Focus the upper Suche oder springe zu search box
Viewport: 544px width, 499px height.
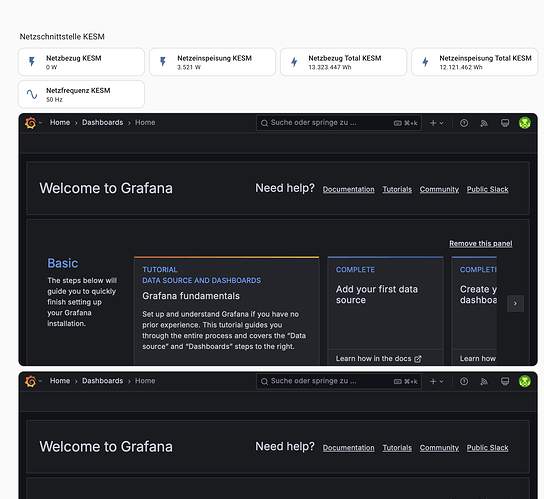pyautogui.click(x=339, y=123)
